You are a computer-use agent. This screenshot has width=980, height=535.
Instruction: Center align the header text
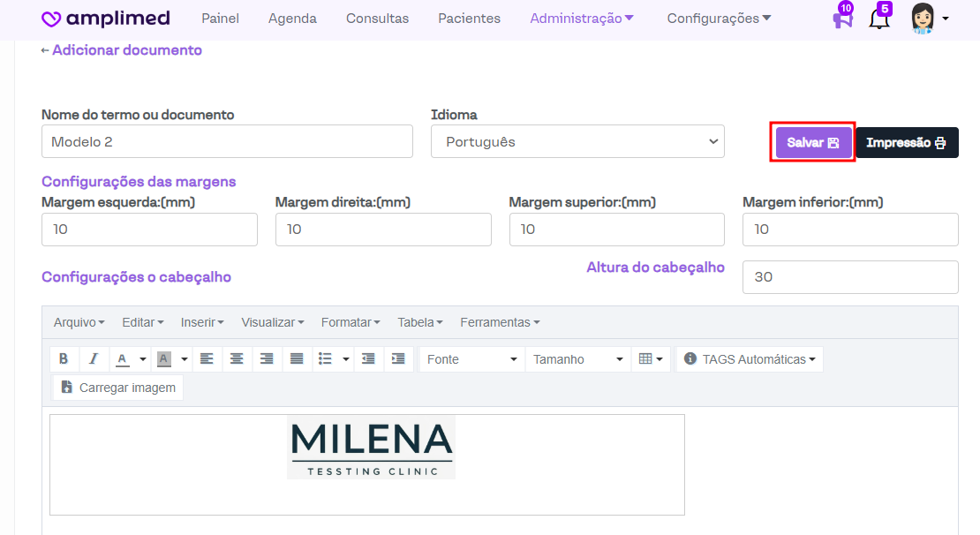(237, 359)
